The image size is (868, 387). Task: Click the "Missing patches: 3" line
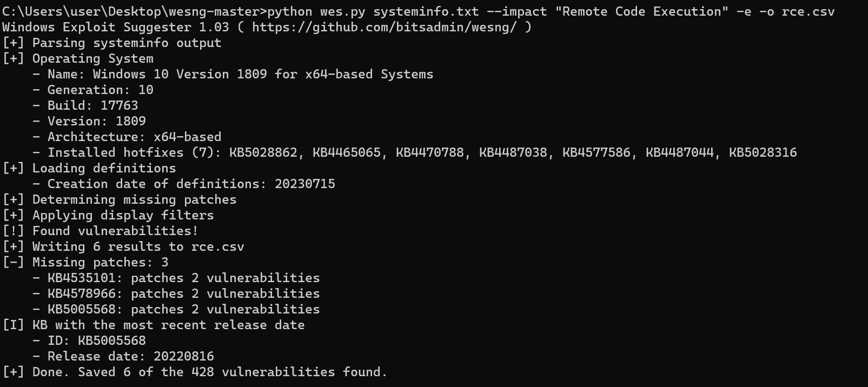pos(100,262)
